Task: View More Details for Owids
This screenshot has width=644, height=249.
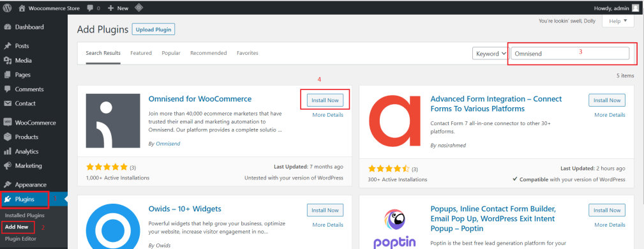Action: click(328, 225)
